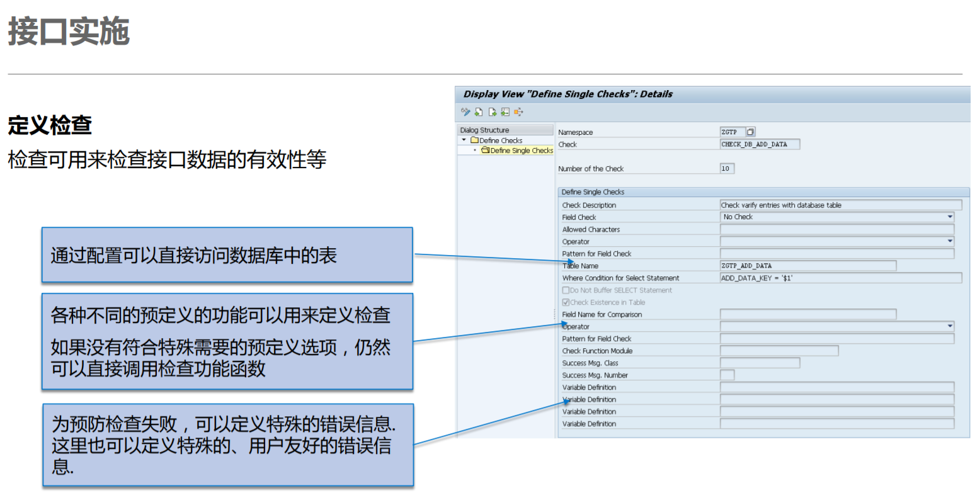980x493 pixels.
Task: Click the Define Checks folder icon
Action: coord(474,140)
